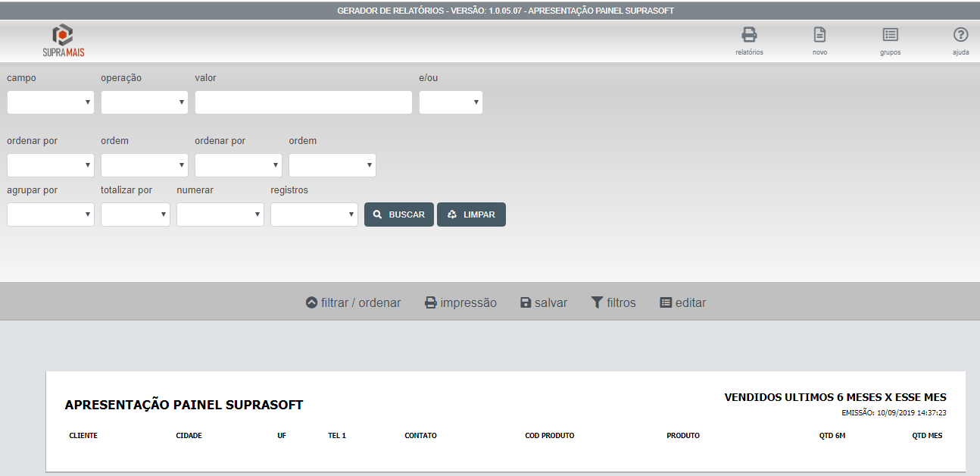Click the novo document icon
Image resolution: width=980 pixels, height=476 pixels.
point(819,36)
